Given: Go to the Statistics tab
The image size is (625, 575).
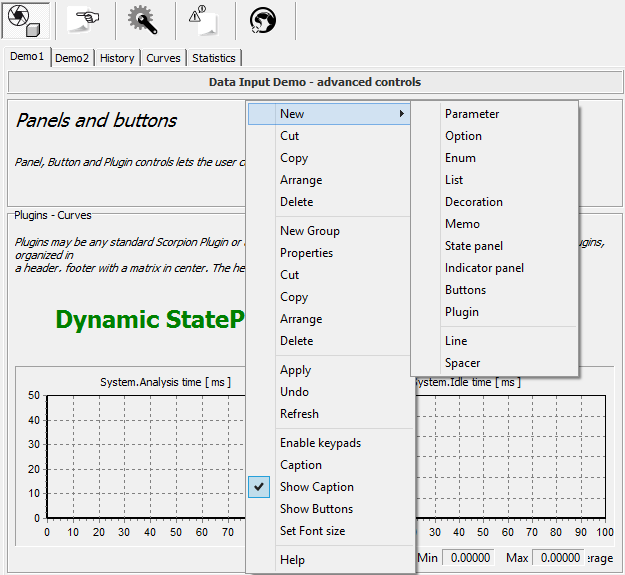Looking at the screenshot, I should pos(214,58).
